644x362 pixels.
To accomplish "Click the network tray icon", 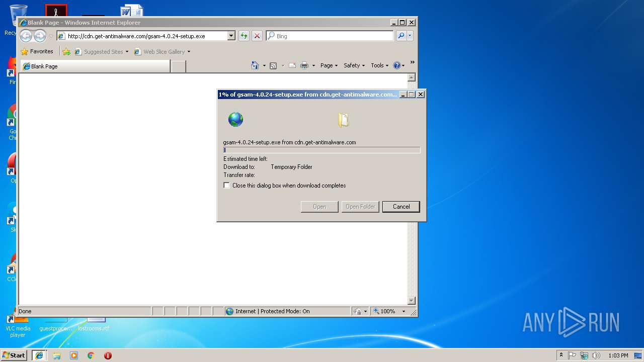I will pyautogui.click(x=584, y=355).
